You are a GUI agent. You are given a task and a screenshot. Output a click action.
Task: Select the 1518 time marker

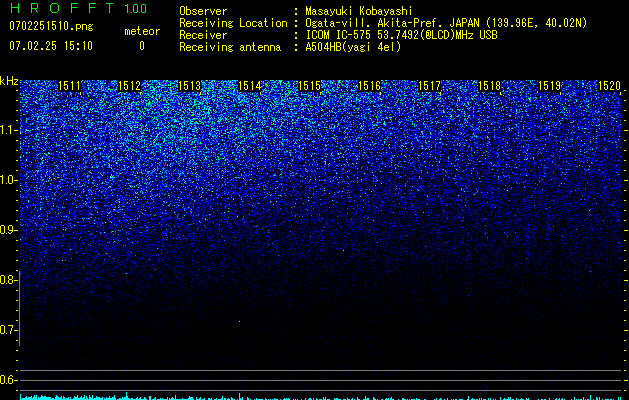pos(489,86)
